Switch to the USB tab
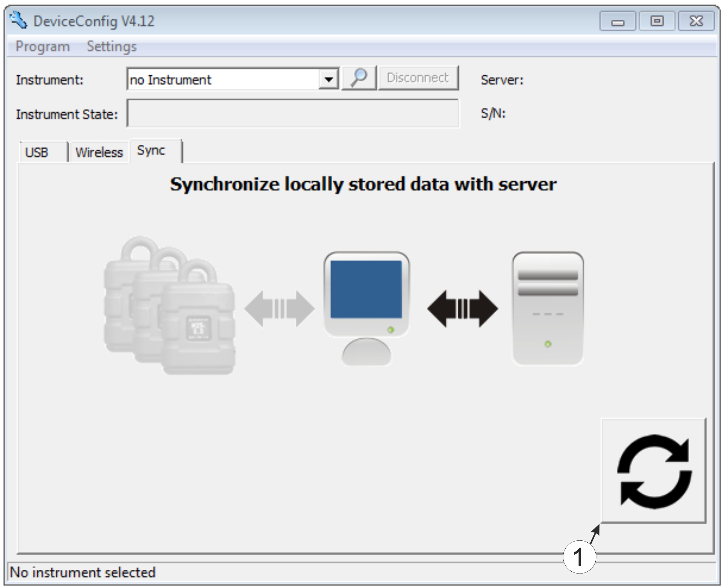This screenshot has height=588, width=724. [x=37, y=152]
